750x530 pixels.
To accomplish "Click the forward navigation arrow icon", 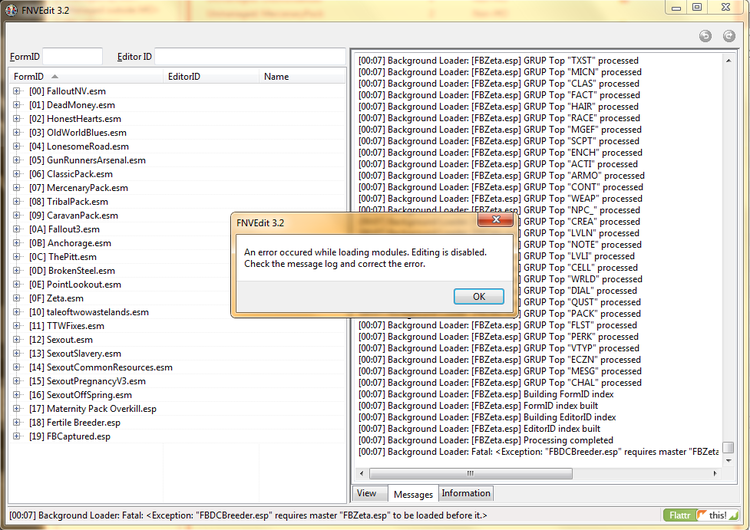I will [729, 36].
